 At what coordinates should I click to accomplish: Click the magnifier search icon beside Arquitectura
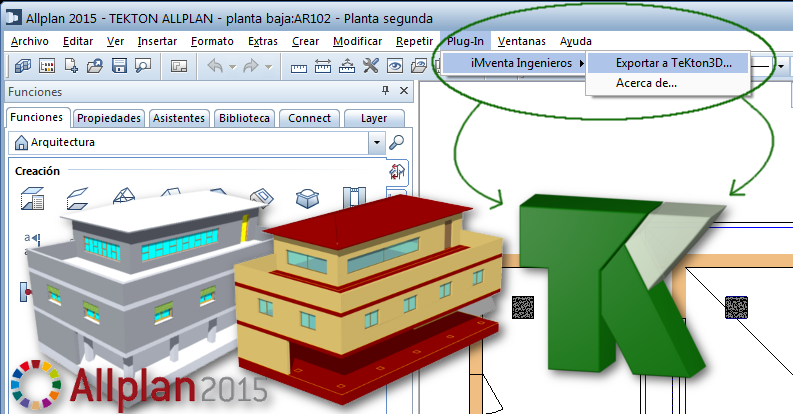click(396, 143)
